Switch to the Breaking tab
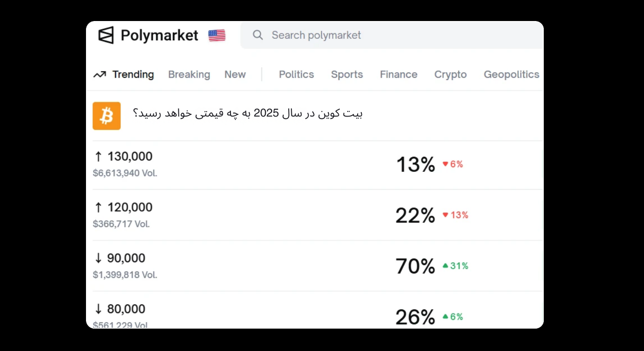Viewport: 644px width, 351px height. point(189,74)
